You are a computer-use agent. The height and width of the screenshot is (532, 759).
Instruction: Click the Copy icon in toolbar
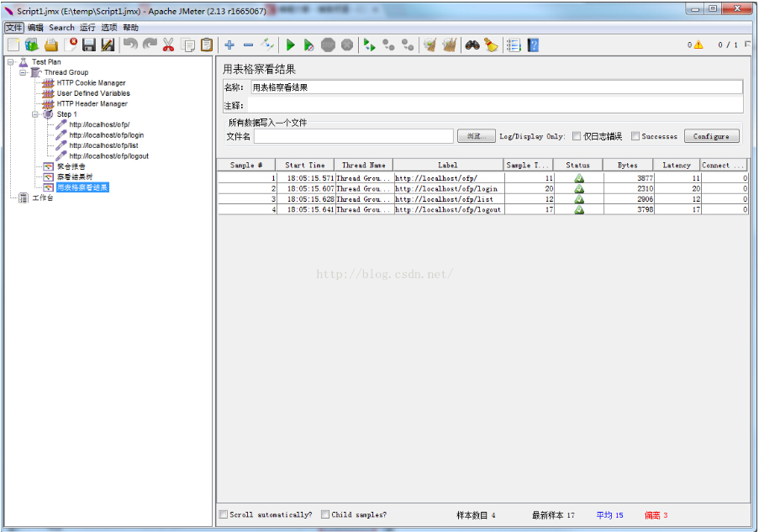[187, 45]
